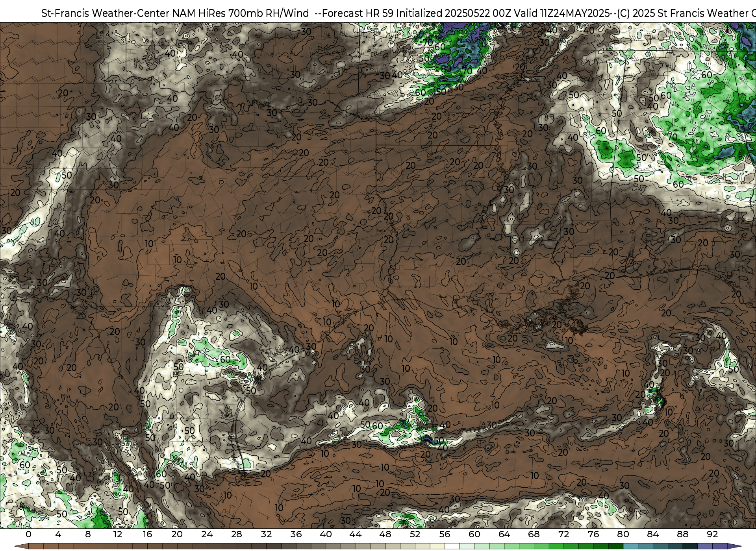The width and height of the screenshot is (756, 551).
Task: Click the "80" contour label on map
Action: [x=446, y=68]
